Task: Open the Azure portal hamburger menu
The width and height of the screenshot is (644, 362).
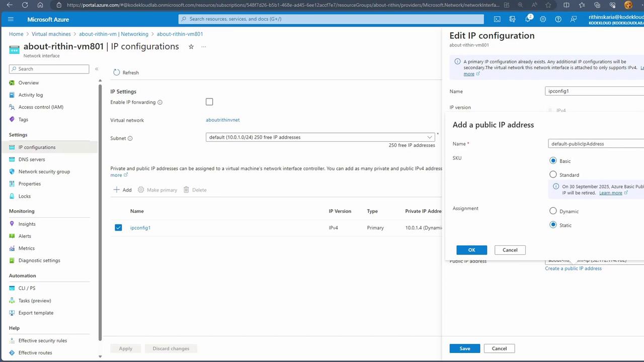Action: coord(11,19)
